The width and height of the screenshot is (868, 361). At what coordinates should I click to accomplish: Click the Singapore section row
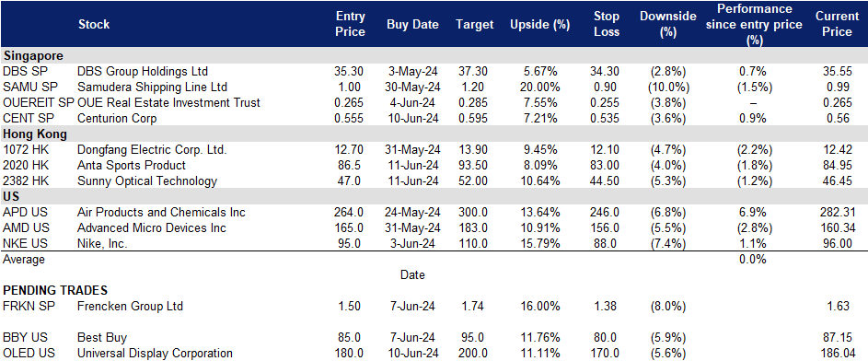click(x=434, y=55)
